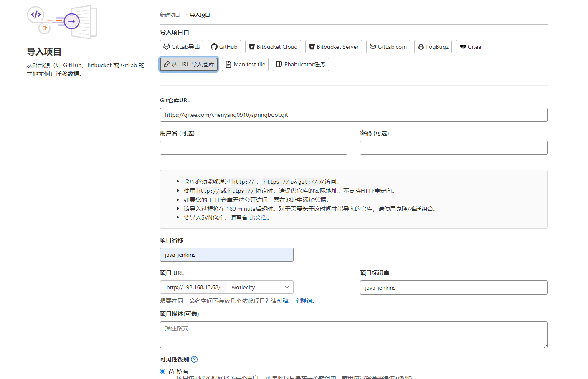The image size is (588, 379).
Task: Click the import project illustration
Action: coord(62,22)
